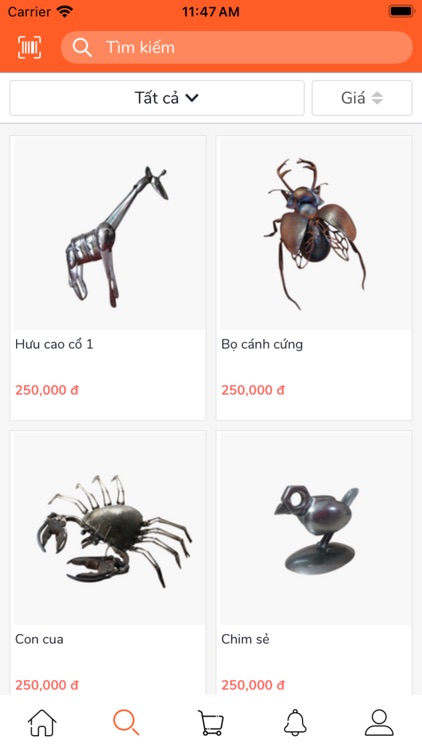Image resolution: width=422 pixels, height=750 pixels.
Task: Open the giraffe sculpture thumbnail
Action: click(109, 233)
